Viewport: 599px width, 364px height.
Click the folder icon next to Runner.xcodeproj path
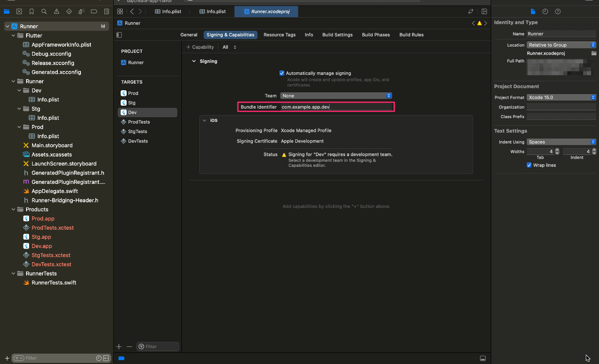(593, 53)
